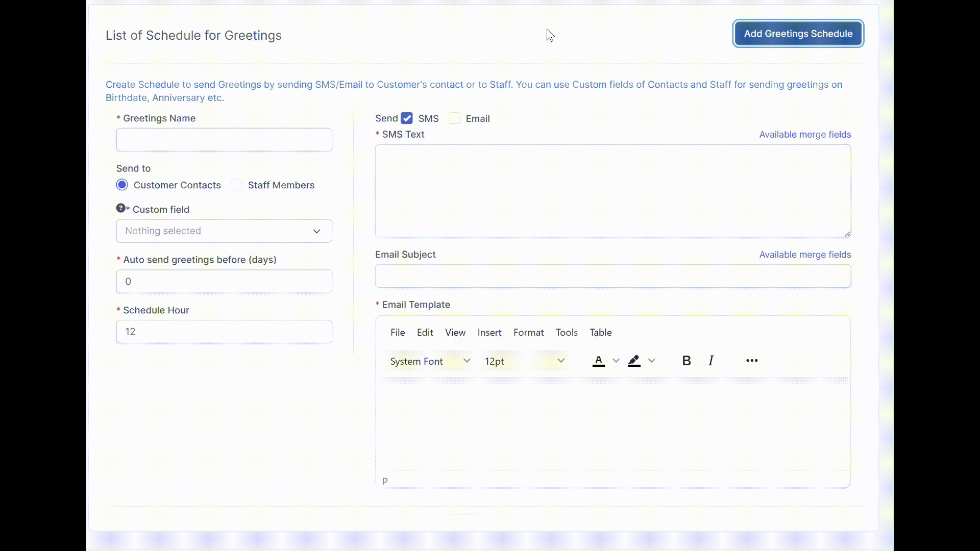This screenshot has width=980, height=551.
Task: Open the Insert menu in editor
Action: coord(489,332)
